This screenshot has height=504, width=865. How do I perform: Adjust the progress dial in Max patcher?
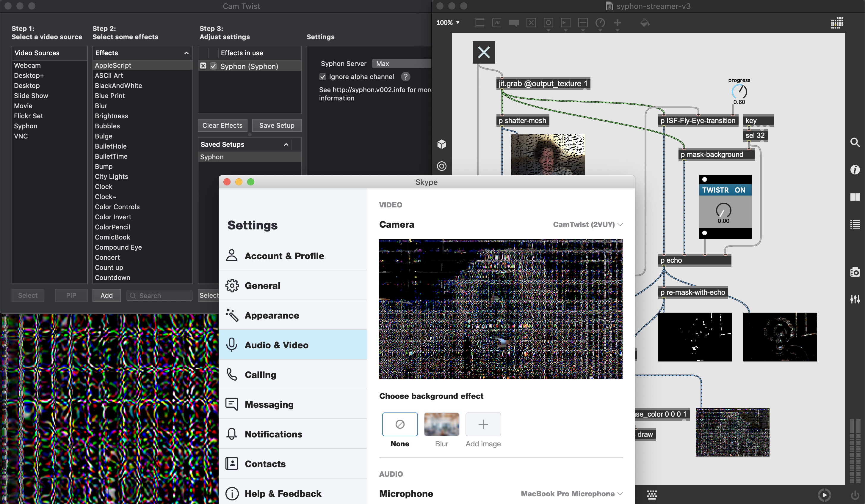pyautogui.click(x=739, y=91)
